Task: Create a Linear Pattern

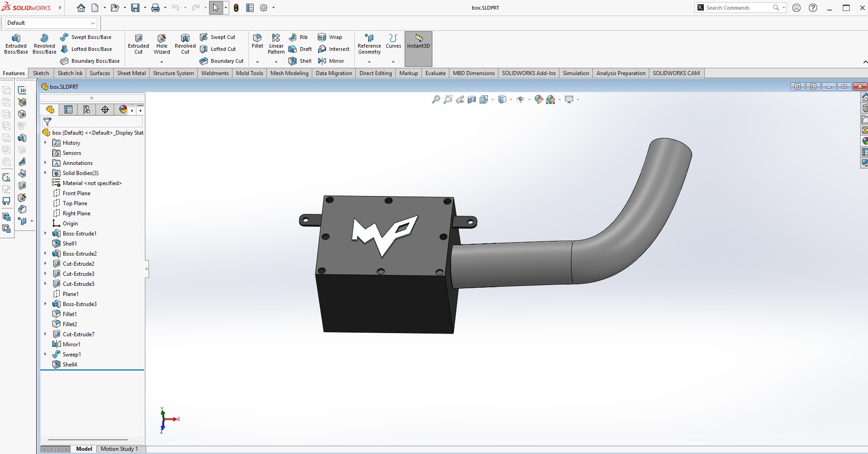Action: pyautogui.click(x=276, y=44)
